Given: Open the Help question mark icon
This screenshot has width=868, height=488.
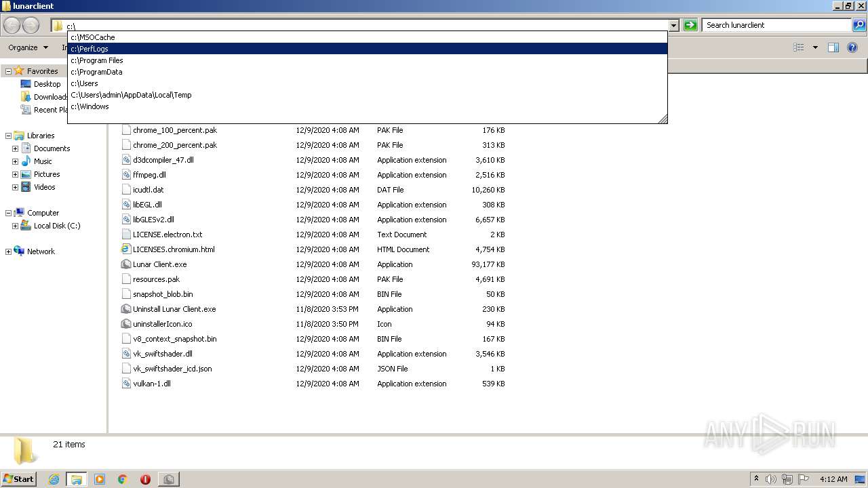Looking at the screenshot, I should [852, 47].
